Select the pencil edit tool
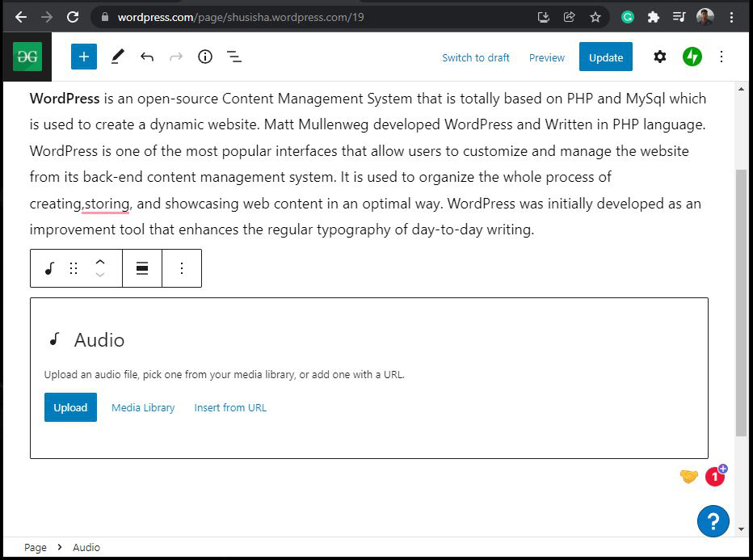753x560 pixels. click(x=118, y=57)
